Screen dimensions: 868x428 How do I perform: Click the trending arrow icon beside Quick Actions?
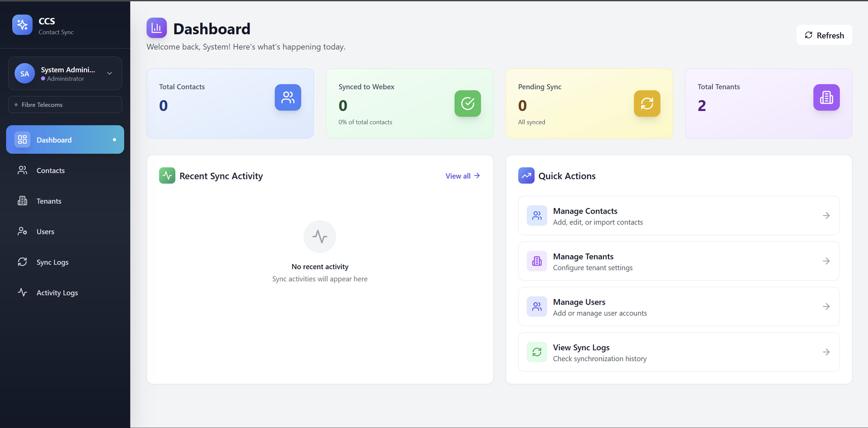coord(526,176)
